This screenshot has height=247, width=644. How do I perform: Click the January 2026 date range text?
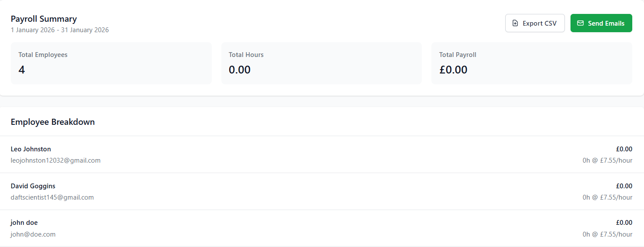coord(60,30)
